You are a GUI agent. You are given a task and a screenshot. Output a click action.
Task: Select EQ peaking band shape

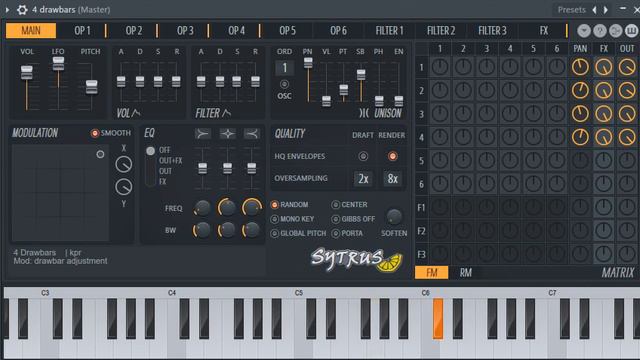(227, 133)
